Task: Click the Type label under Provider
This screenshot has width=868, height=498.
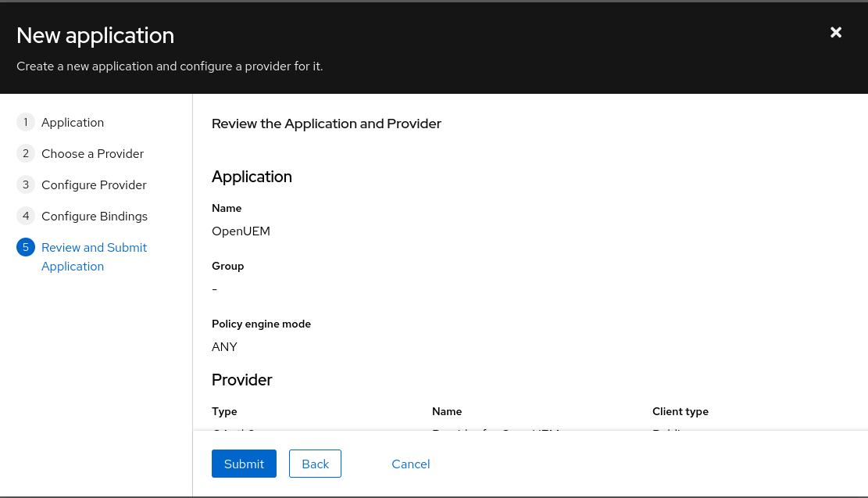Action: click(224, 411)
